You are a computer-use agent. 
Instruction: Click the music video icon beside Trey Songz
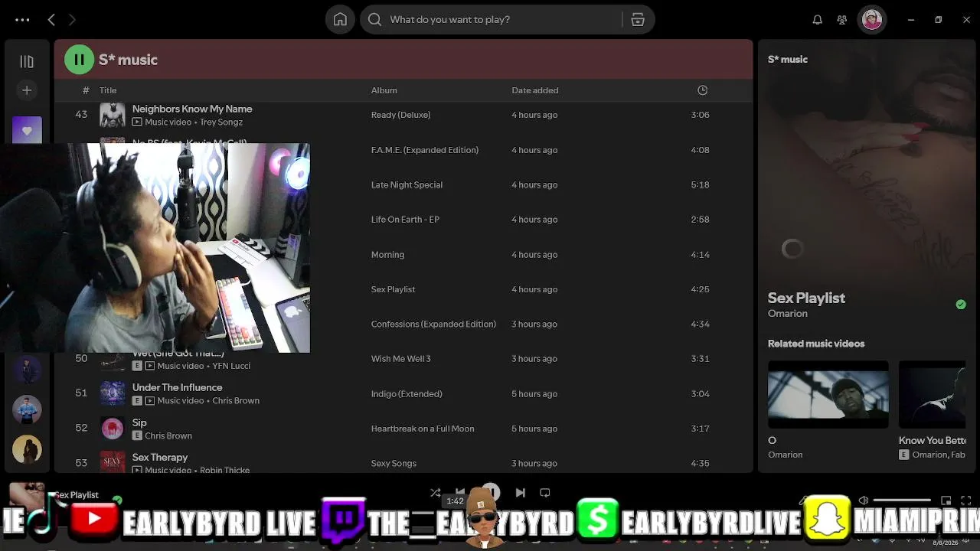[x=137, y=122]
